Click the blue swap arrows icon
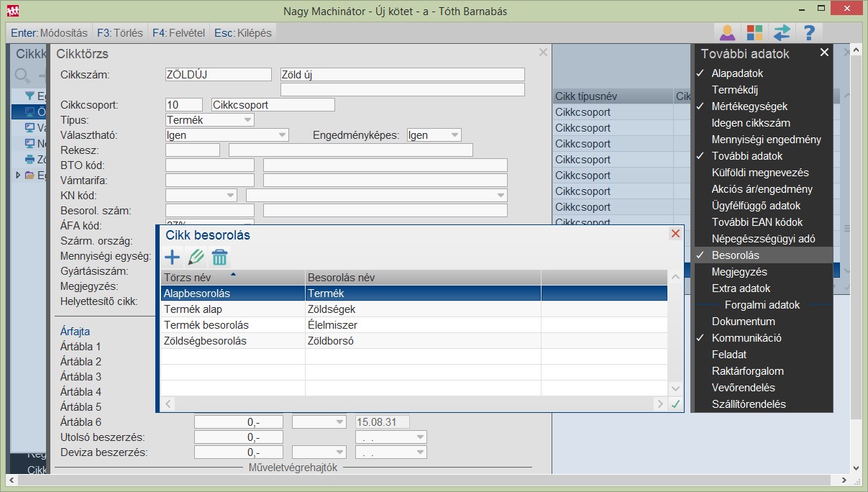 click(x=782, y=33)
